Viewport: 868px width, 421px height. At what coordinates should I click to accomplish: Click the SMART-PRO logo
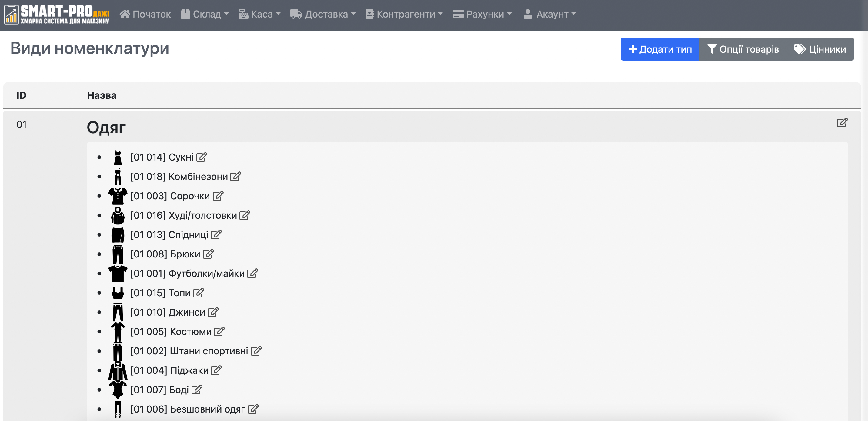tap(57, 15)
